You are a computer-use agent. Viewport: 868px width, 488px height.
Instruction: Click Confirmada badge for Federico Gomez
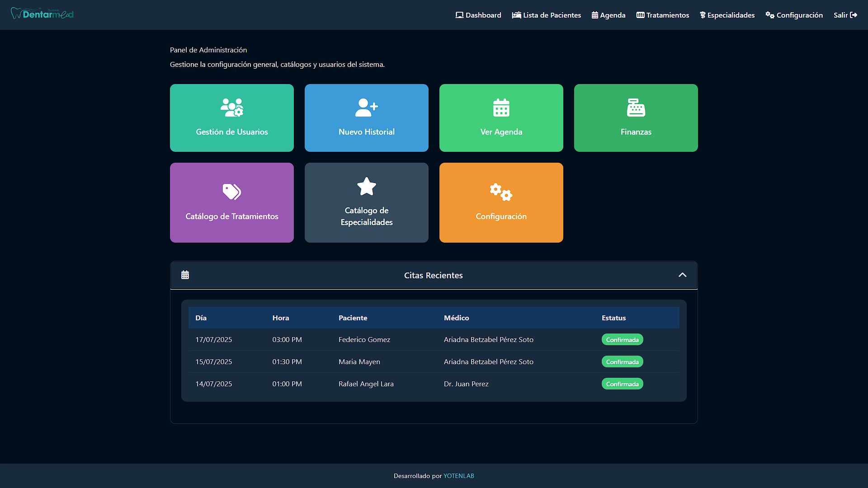coord(622,340)
